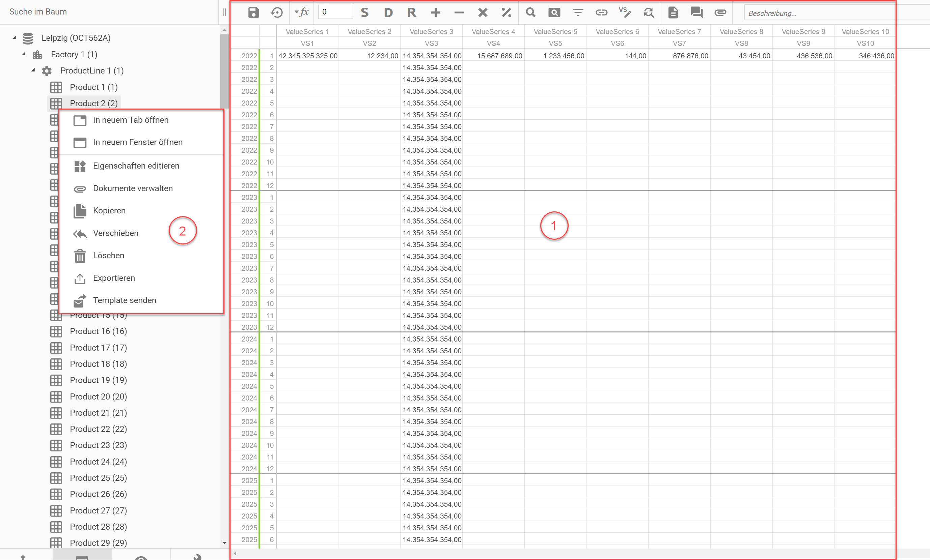Click the history restore icon
This screenshot has width=930, height=560.
277,12
